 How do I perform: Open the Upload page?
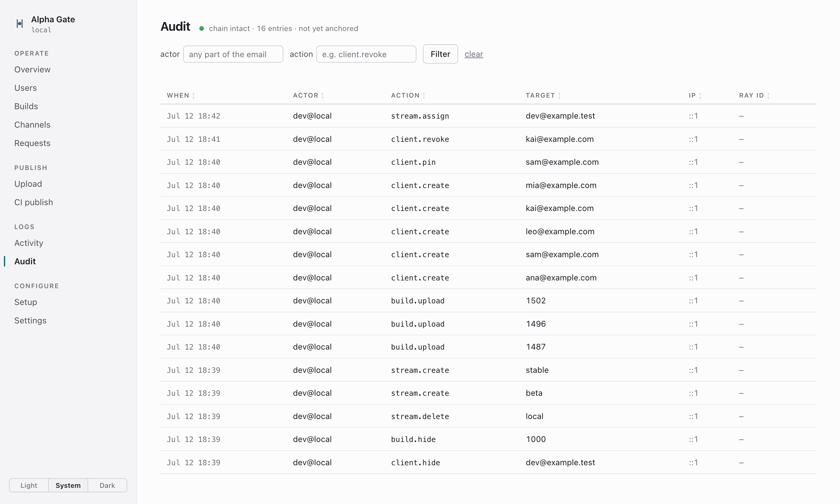[28, 184]
